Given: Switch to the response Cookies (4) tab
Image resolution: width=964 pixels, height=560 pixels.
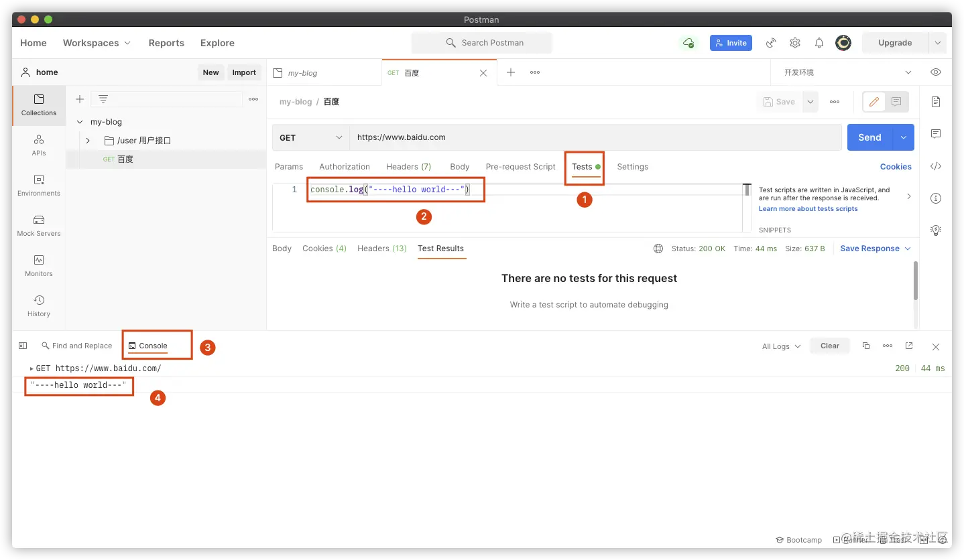Looking at the screenshot, I should [x=324, y=249].
